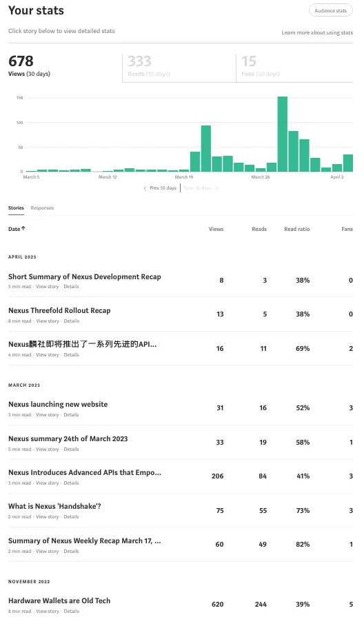Click the 620 views value for Hardware Wallets
The height and width of the screenshot is (617, 364).
coord(218,605)
